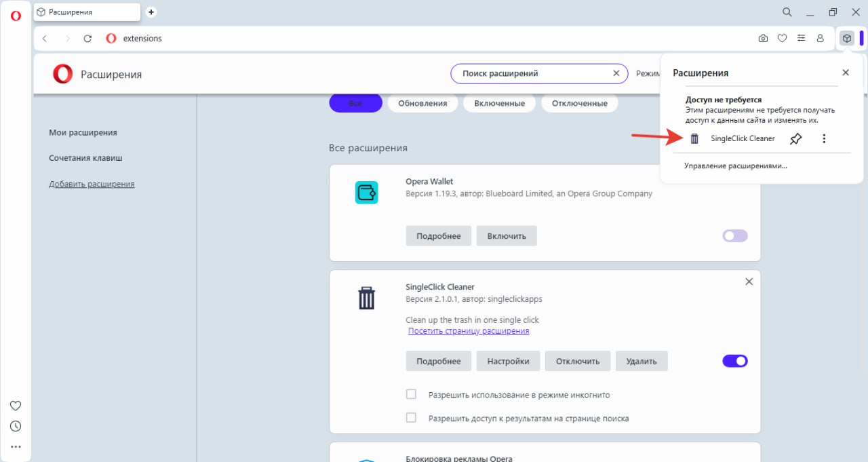The image size is (868, 462).
Task: Click the address bar showing extensions
Action: (x=434, y=39)
